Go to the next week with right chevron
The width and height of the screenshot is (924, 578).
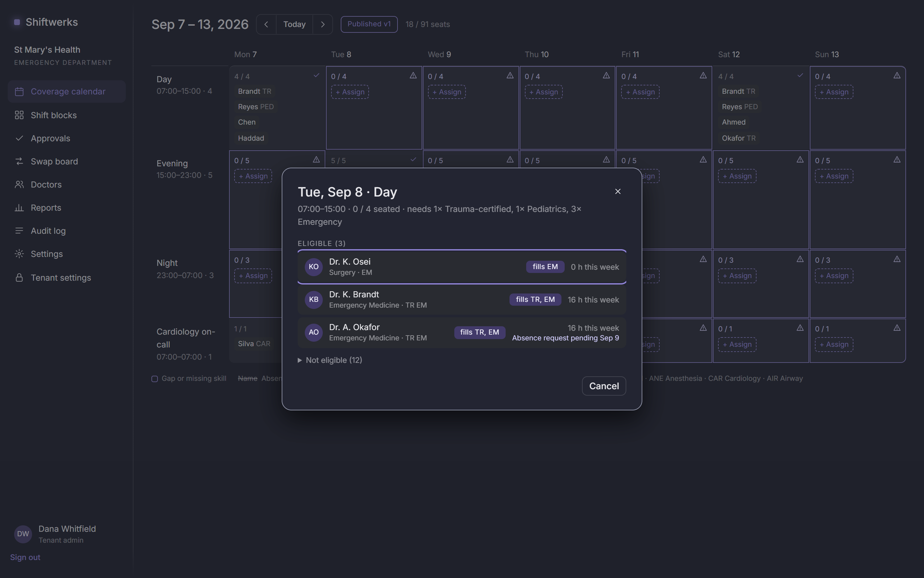[x=323, y=24]
